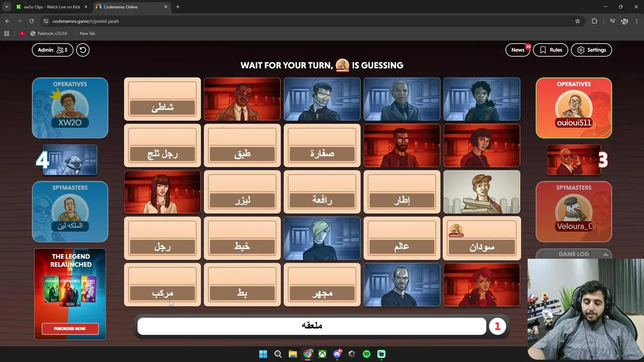Go back in browser history
This screenshot has width=644, height=362.
point(7,21)
